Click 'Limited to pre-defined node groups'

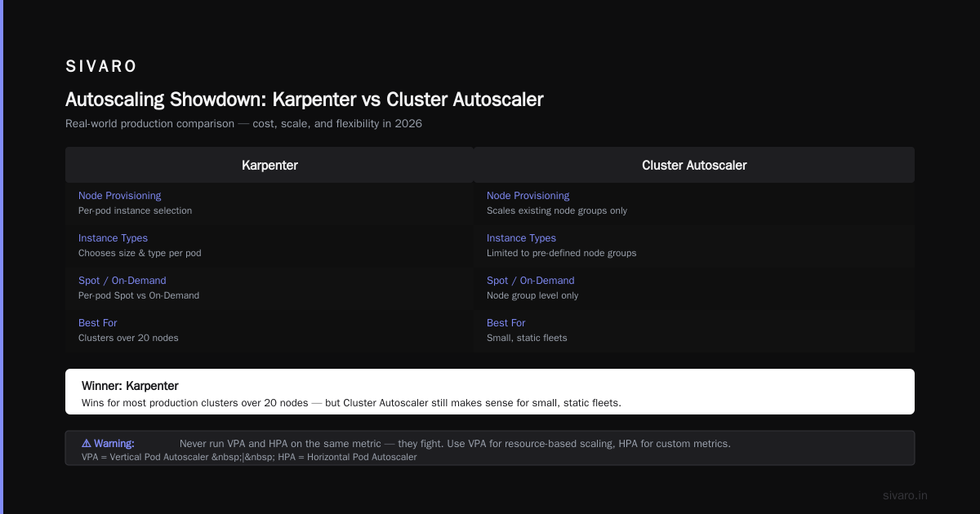pyautogui.click(x=562, y=253)
